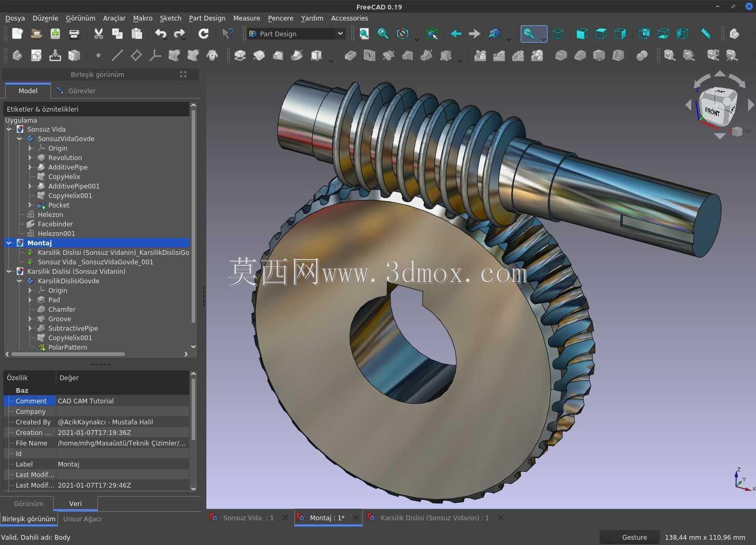Open the Görünüm menu
Viewport: 756px width, 545px height.
coord(81,18)
